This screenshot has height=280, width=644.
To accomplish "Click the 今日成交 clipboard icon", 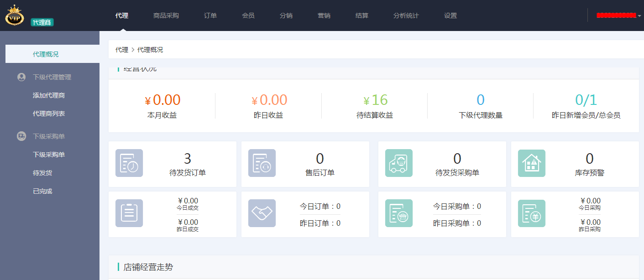I will click(x=129, y=213).
